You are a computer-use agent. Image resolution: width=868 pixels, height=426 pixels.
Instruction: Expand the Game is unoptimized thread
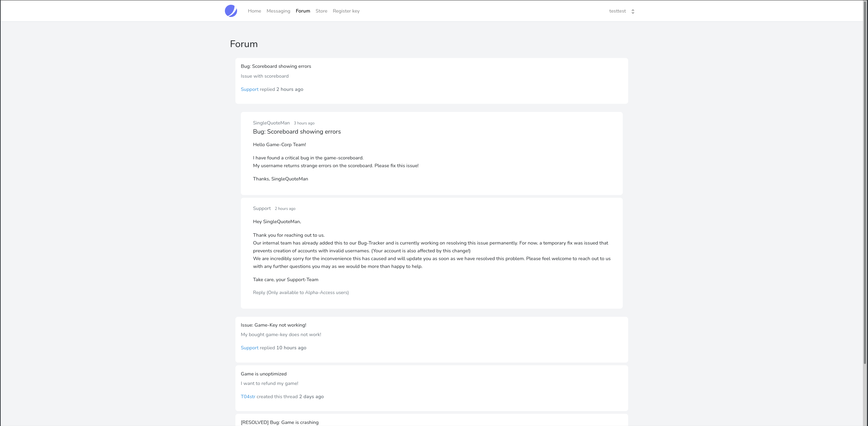[x=264, y=374]
